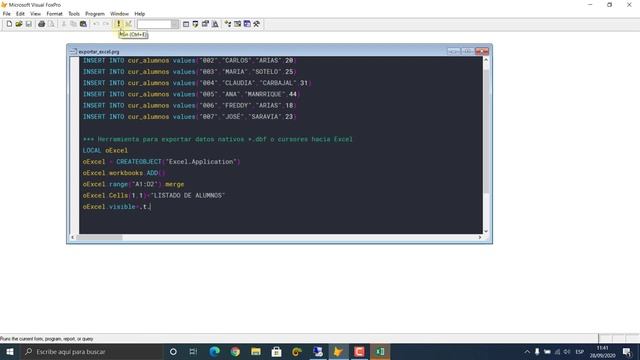Viewport: 640px width, 360px height.
Task: Click the down arrow of the editor's vertical scrollbar
Action: click(486, 231)
